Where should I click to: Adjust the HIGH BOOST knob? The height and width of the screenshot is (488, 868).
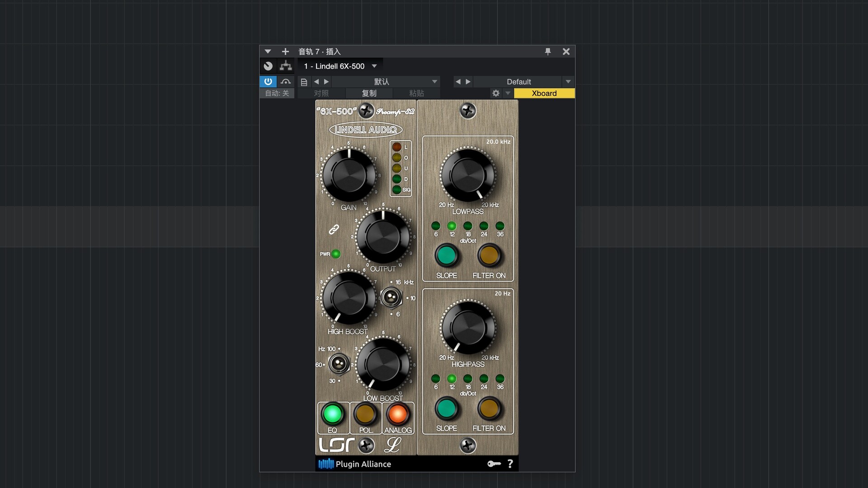pos(349,298)
